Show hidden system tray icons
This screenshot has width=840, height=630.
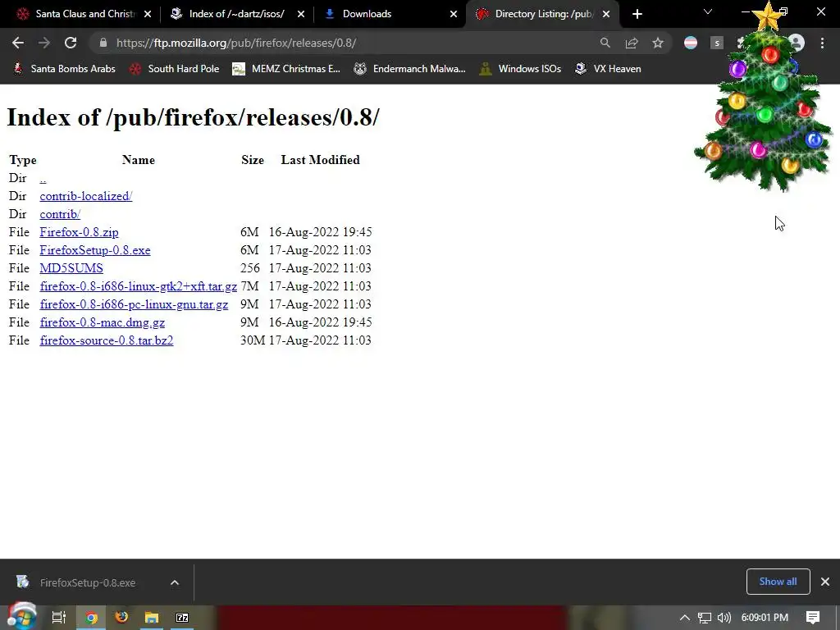pos(684,618)
